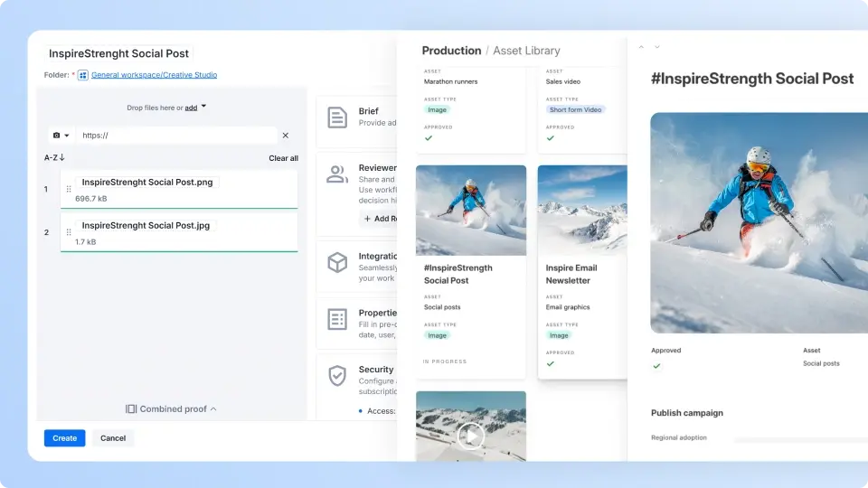Go to Production in the breadcrumb
The height and width of the screenshot is (488, 868).
coord(451,51)
